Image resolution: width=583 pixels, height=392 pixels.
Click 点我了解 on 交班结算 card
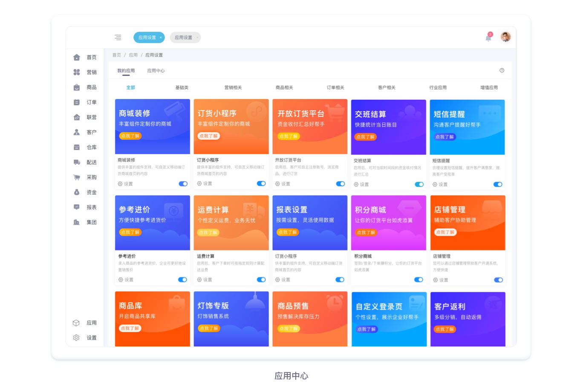pyautogui.click(x=365, y=137)
